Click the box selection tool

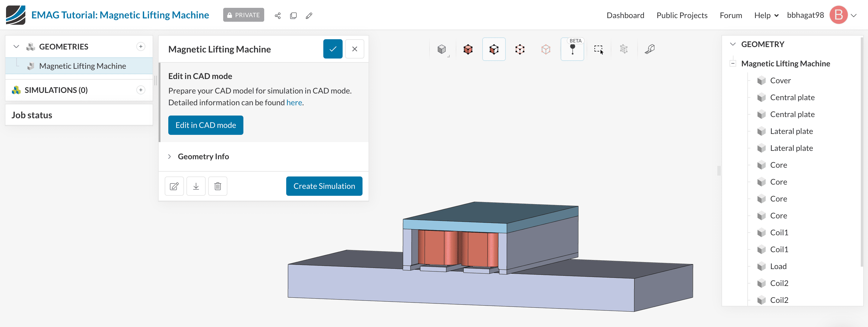pos(598,49)
